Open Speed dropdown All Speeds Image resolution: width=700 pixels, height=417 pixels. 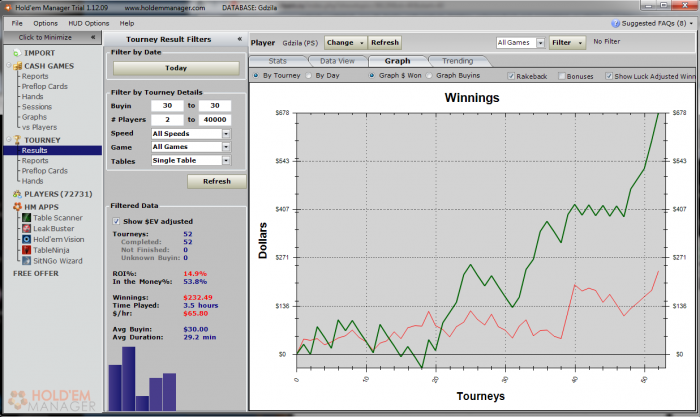191,133
